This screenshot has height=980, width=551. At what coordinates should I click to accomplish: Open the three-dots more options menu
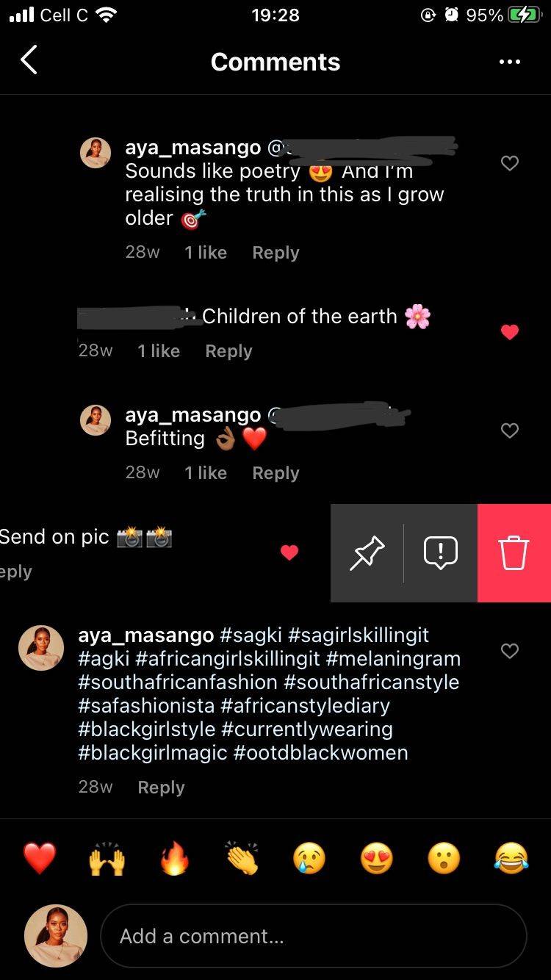click(x=509, y=62)
